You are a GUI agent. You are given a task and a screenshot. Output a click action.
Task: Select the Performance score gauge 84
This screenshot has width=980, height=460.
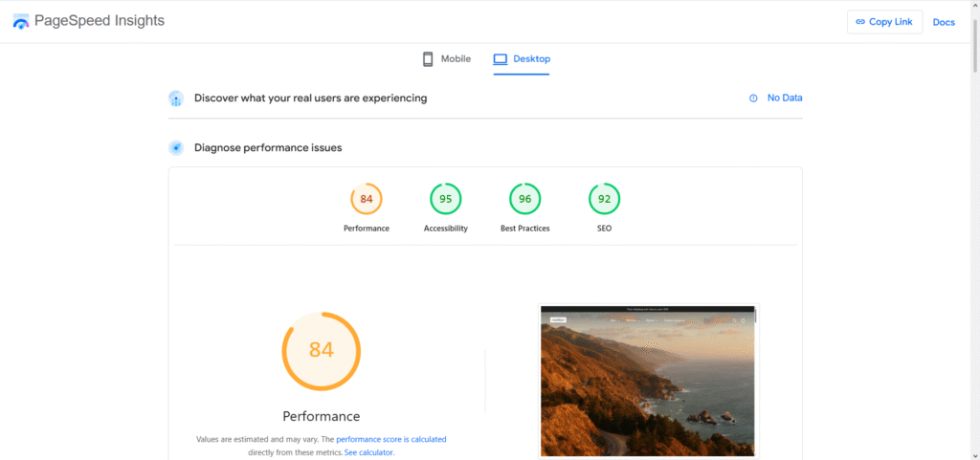point(367,199)
